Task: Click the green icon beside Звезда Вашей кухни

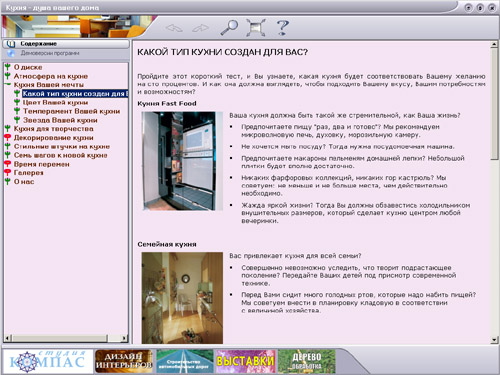Action: pyautogui.click(x=17, y=120)
